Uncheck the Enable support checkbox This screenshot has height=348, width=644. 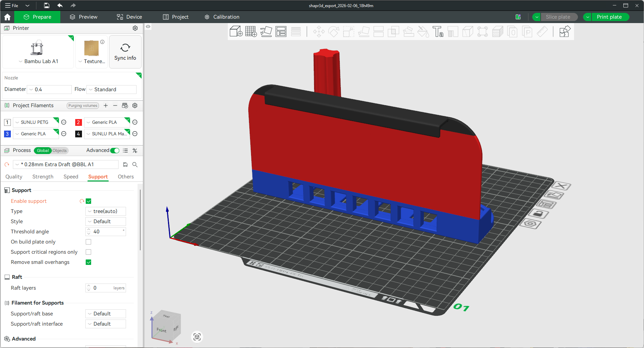(88, 201)
